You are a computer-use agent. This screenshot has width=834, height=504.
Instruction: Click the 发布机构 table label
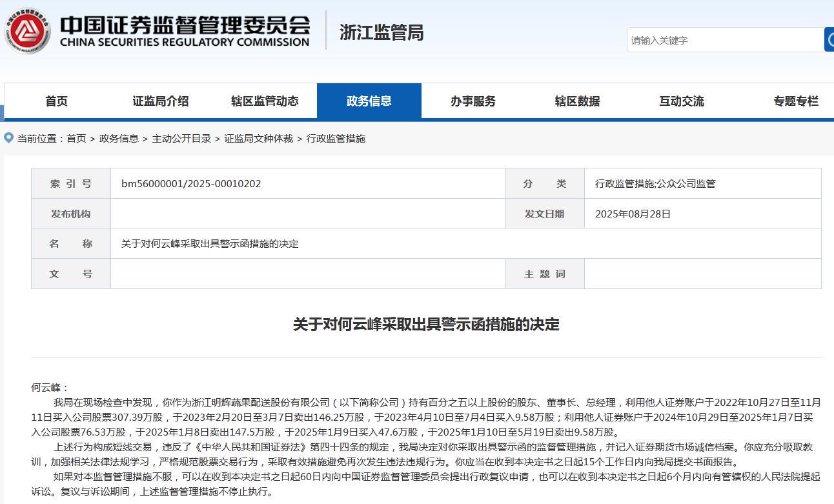coord(71,214)
